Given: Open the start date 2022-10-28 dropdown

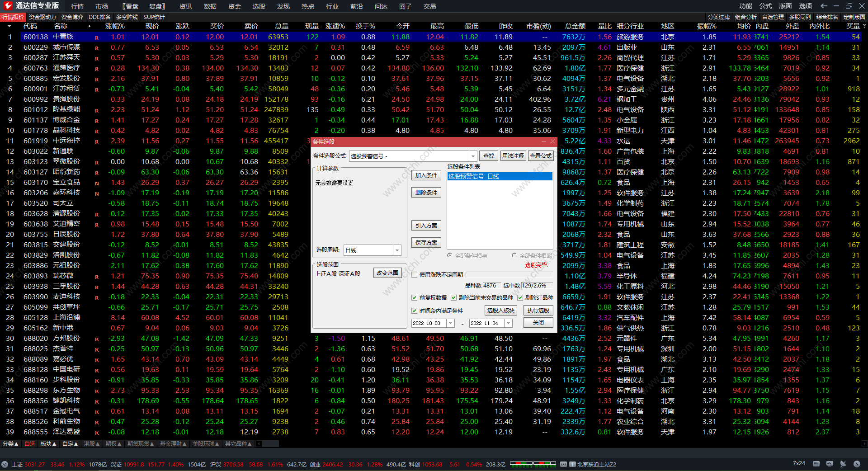Looking at the screenshot, I should click(450, 323).
